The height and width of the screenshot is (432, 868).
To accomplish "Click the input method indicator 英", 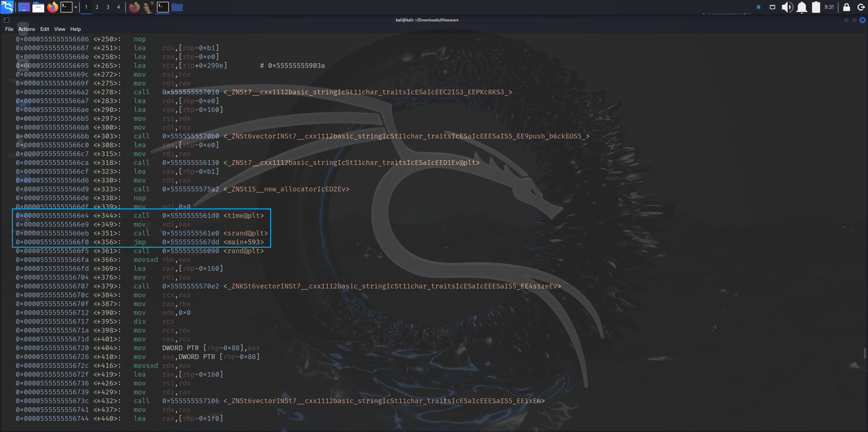I will 759,7.
